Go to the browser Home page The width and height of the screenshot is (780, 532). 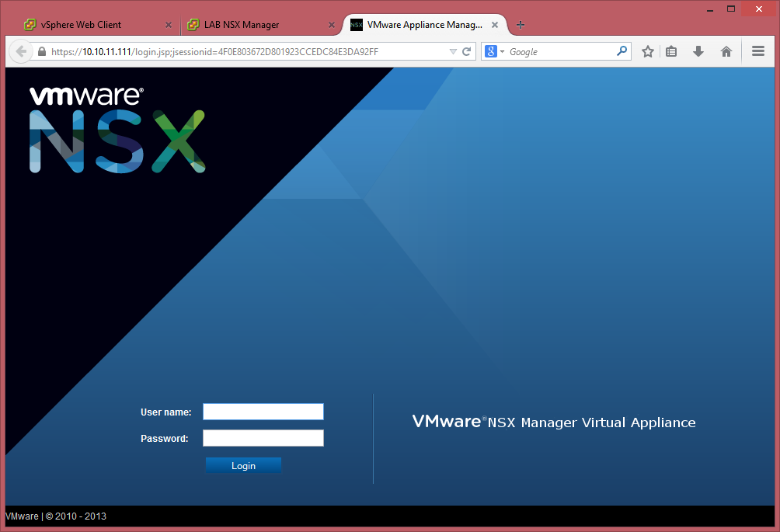click(x=726, y=51)
